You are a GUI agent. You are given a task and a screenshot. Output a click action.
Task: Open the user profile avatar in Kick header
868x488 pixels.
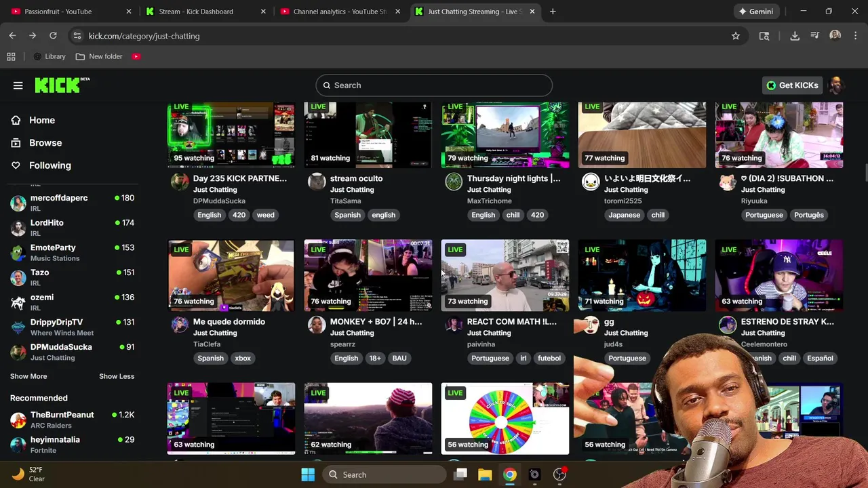836,85
